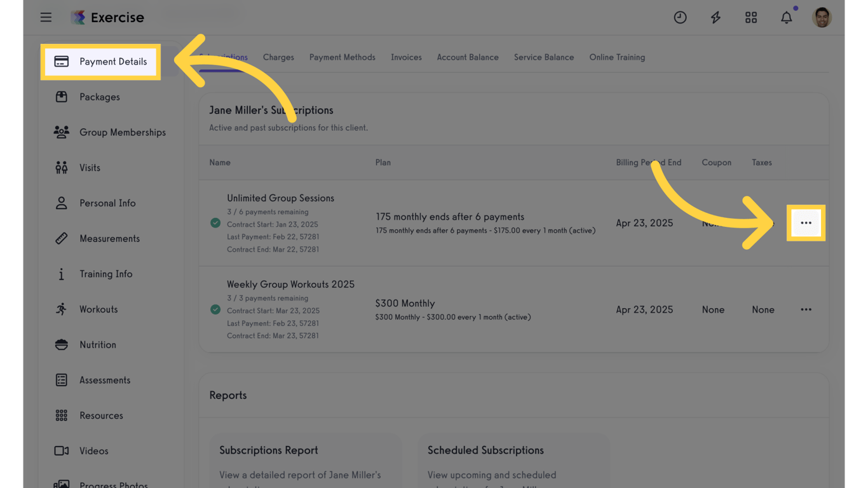Click the clock history icon
This screenshot has height=488, width=868.
click(x=680, y=17)
